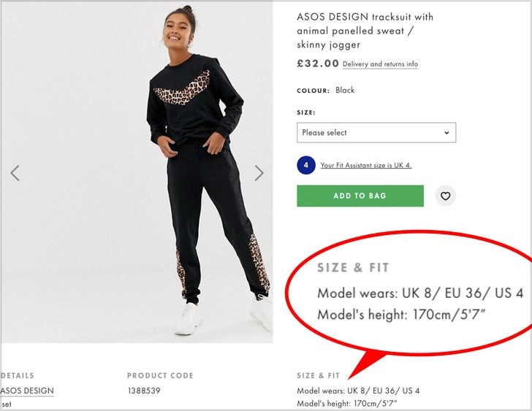
Task: Click the product code number 1388539
Action: click(142, 391)
